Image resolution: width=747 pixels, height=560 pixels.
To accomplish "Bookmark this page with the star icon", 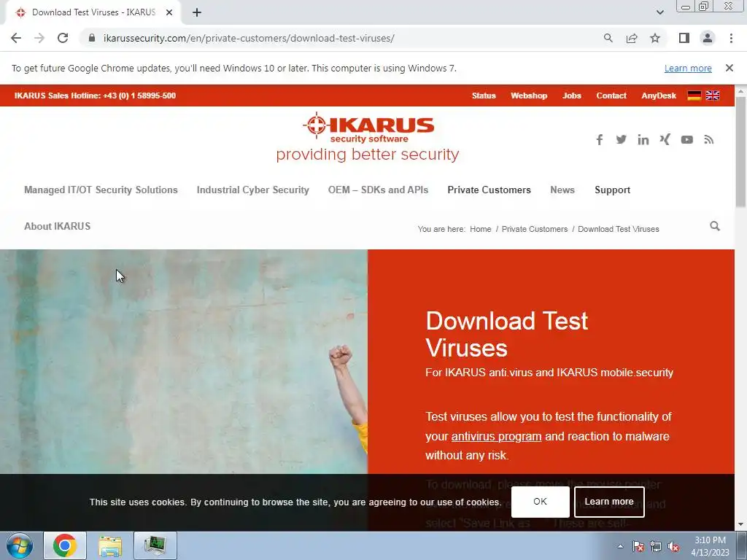I will 655,38.
